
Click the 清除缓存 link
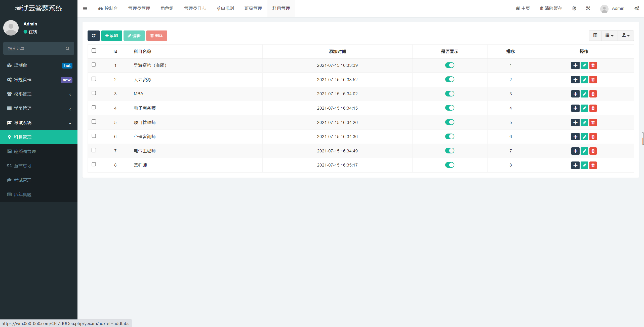(x=551, y=8)
